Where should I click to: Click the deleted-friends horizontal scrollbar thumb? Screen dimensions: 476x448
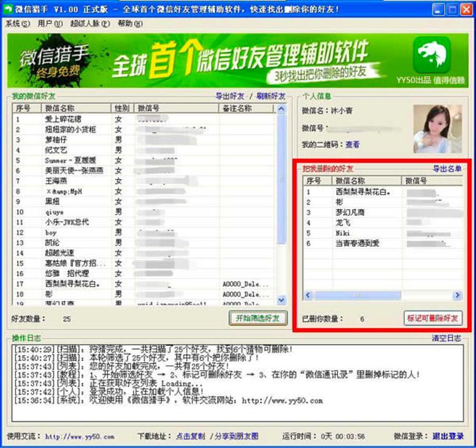pos(358,295)
